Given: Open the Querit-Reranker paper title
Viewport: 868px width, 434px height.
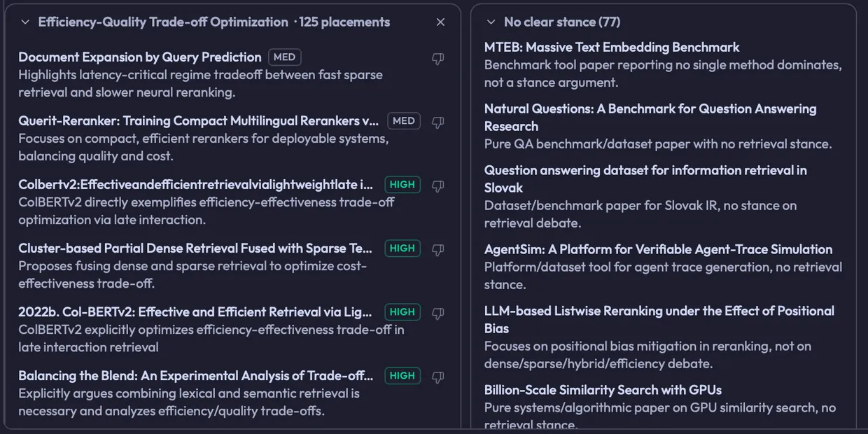Looking at the screenshot, I should pyautogui.click(x=198, y=121).
